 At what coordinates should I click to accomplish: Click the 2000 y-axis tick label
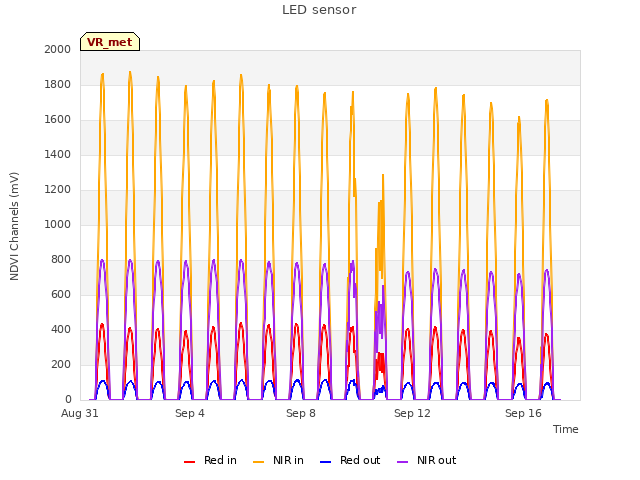(x=58, y=49)
